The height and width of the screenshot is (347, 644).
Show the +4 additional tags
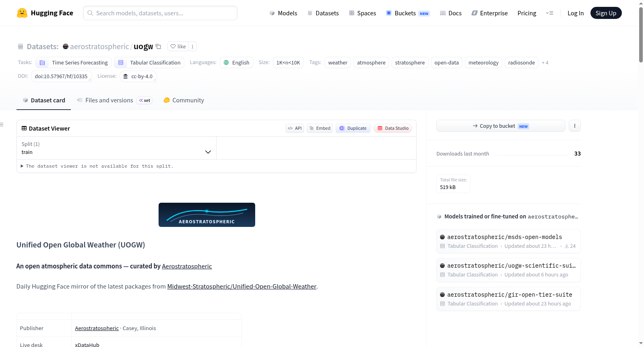pyautogui.click(x=545, y=62)
